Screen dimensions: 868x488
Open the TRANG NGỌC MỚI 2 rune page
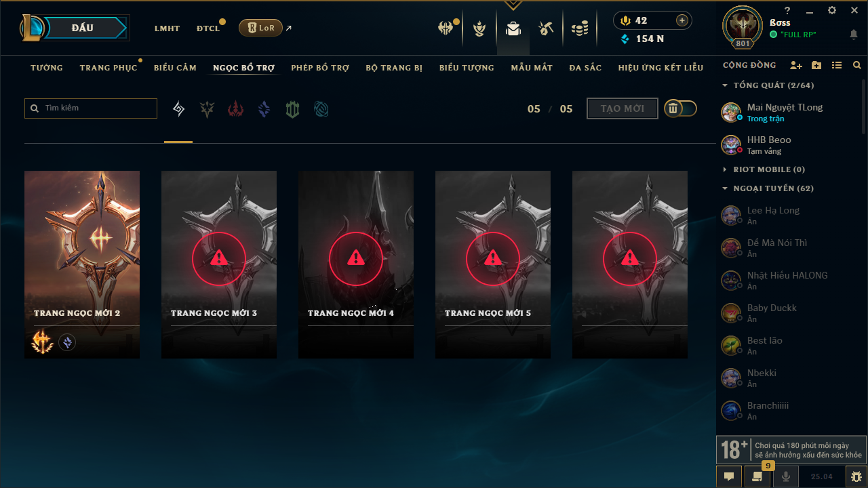click(82, 264)
